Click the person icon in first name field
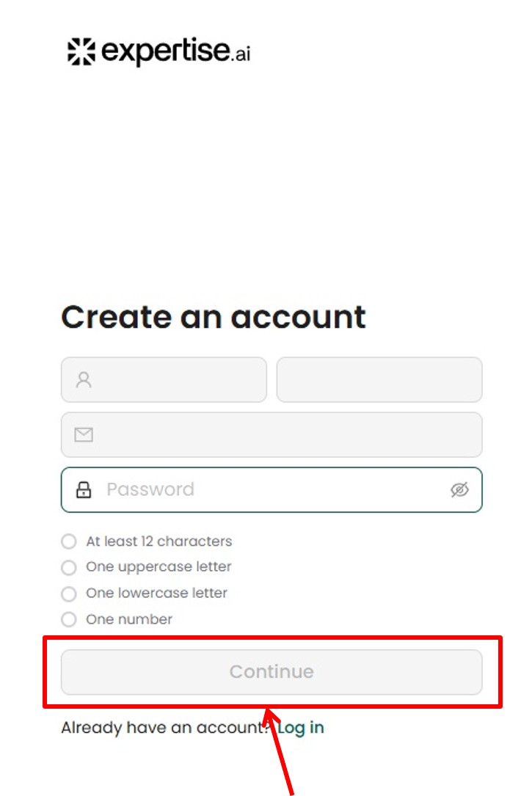Image resolution: width=532 pixels, height=796 pixels. (x=84, y=380)
